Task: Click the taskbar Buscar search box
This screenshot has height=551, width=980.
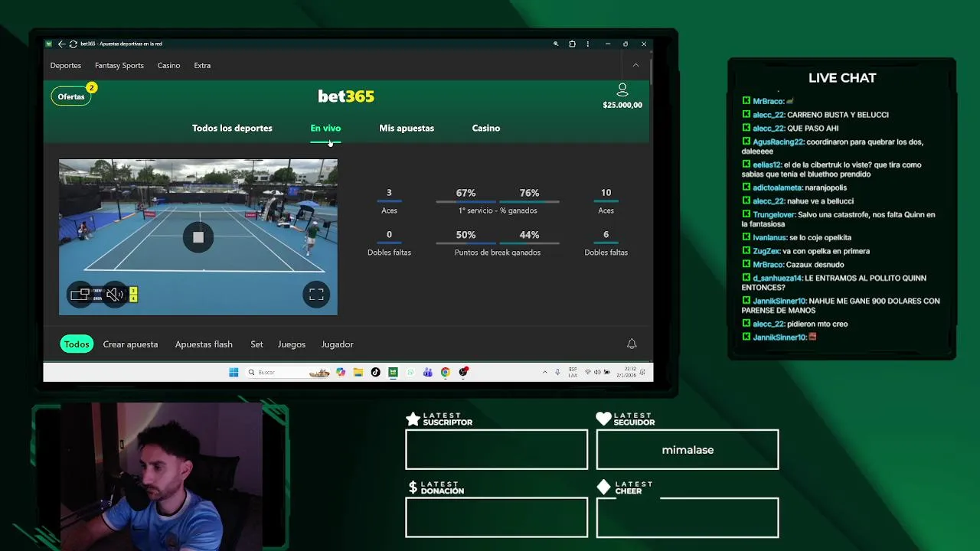Action: coord(287,372)
